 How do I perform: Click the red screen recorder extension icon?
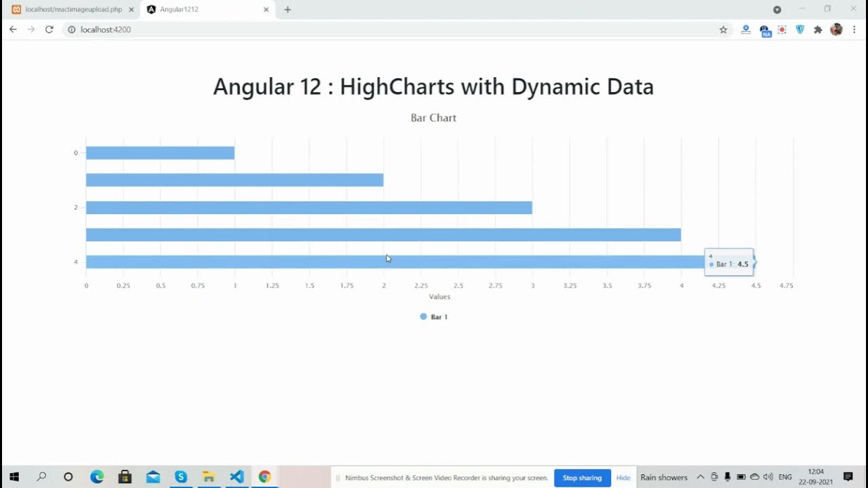(x=782, y=30)
